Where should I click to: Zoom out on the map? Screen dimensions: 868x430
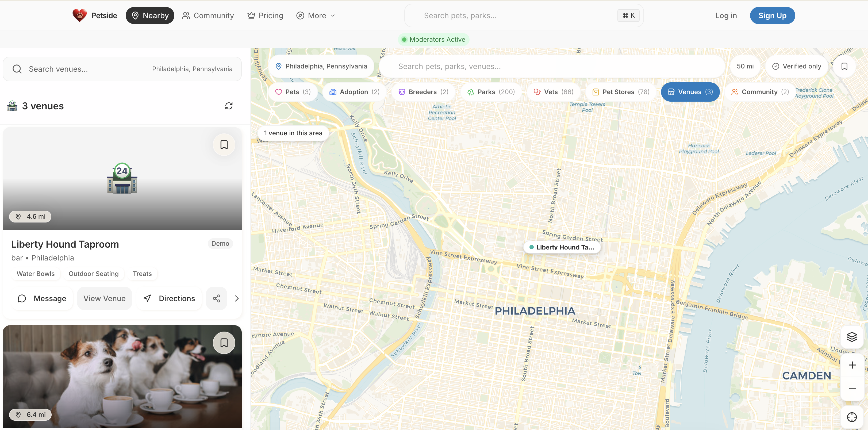pyautogui.click(x=852, y=389)
